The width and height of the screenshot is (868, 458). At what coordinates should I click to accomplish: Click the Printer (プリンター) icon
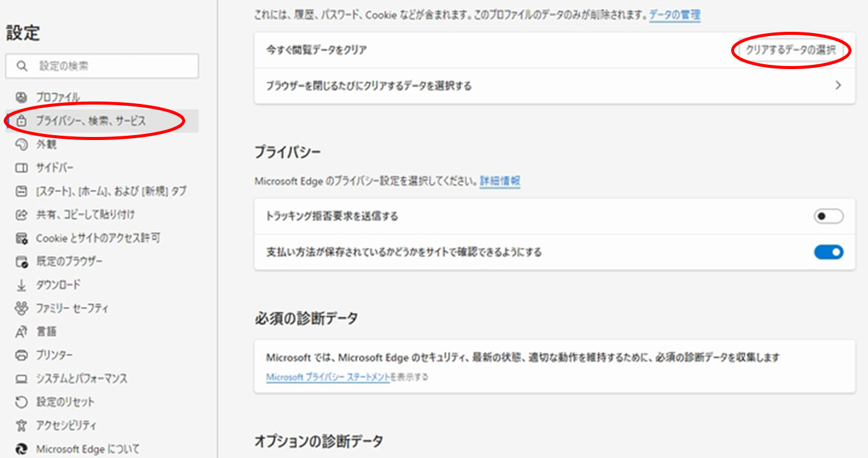point(21,355)
